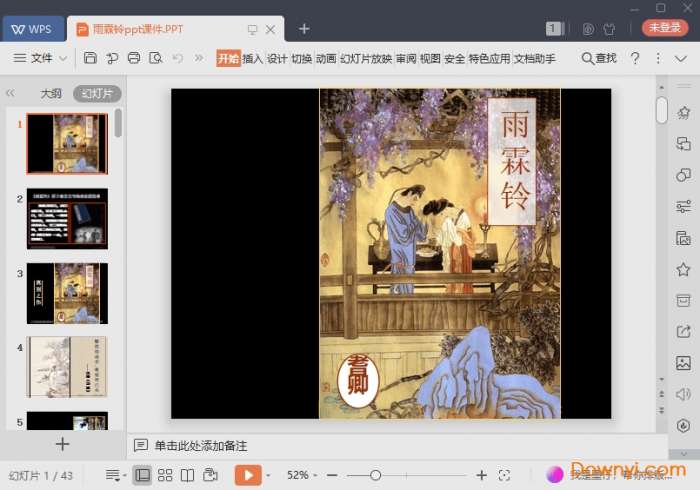Open the 插入 ribbon tab

[x=253, y=59]
